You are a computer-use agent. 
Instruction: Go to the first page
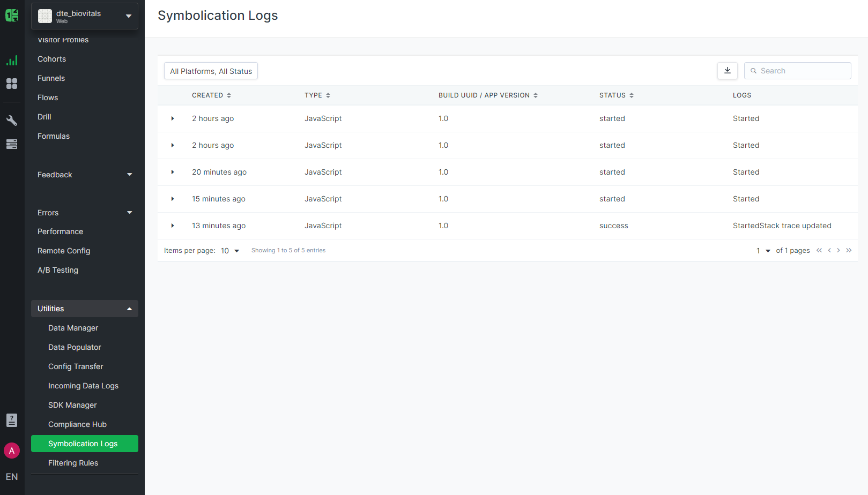[x=819, y=250]
